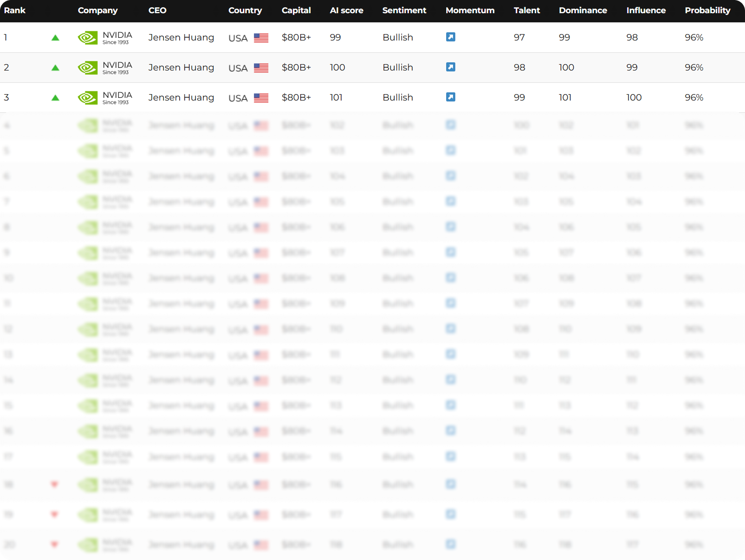
Task: Click Bullish sentiment in rank 2 row
Action: click(398, 67)
